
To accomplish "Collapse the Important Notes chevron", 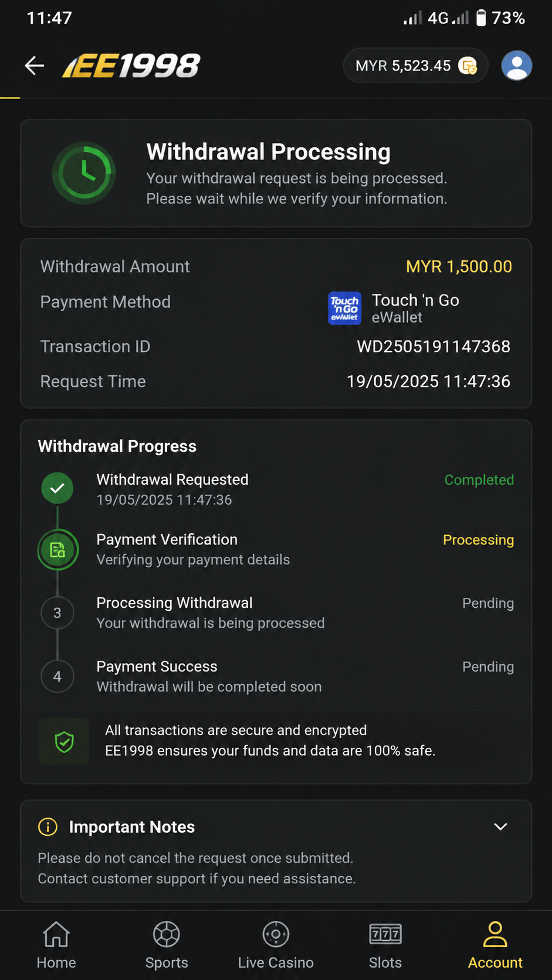I will pyautogui.click(x=500, y=827).
